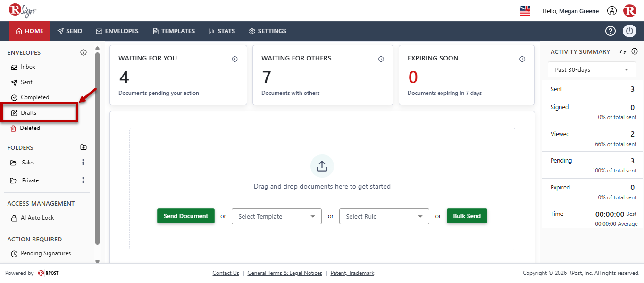This screenshot has width=644, height=283.
Task: Expand the Select Template dropdown
Action: pyautogui.click(x=276, y=216)
